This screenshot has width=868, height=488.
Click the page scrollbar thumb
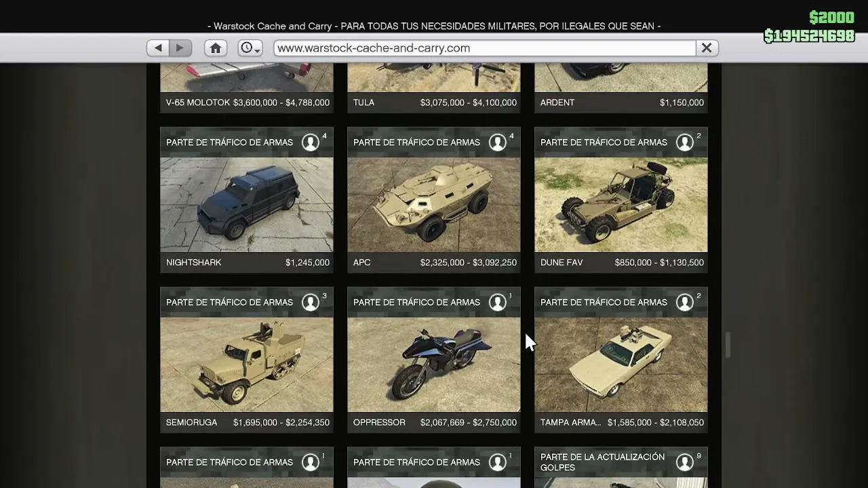(x=728, y=345)
